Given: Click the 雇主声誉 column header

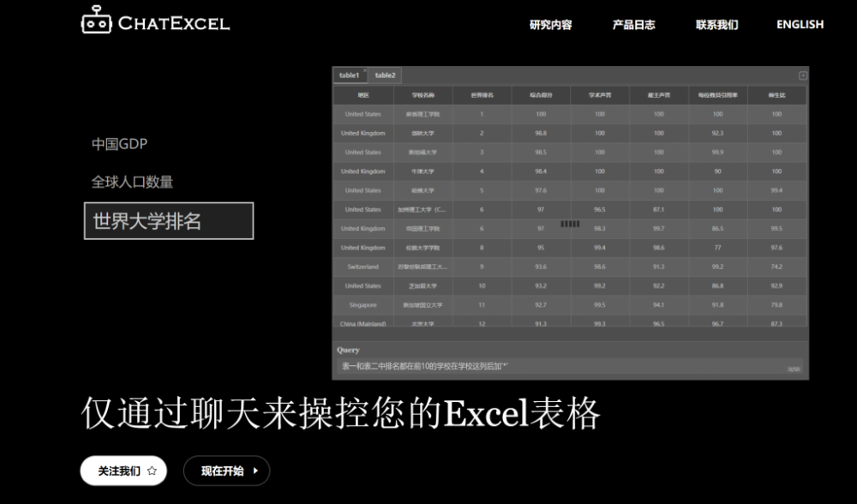Looking at the screenshot, I should click(x=659, y=95).
